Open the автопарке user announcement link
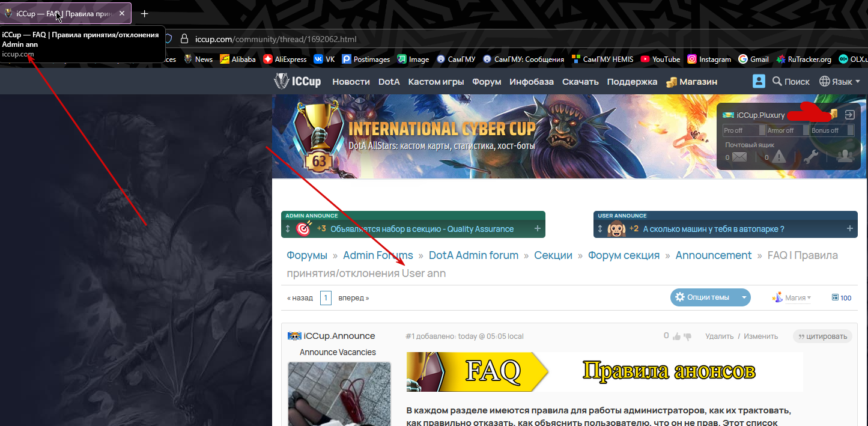The image size is (868, 426). 714,229
